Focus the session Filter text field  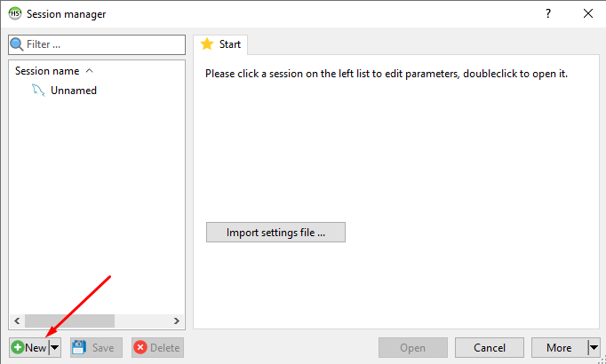102,44
